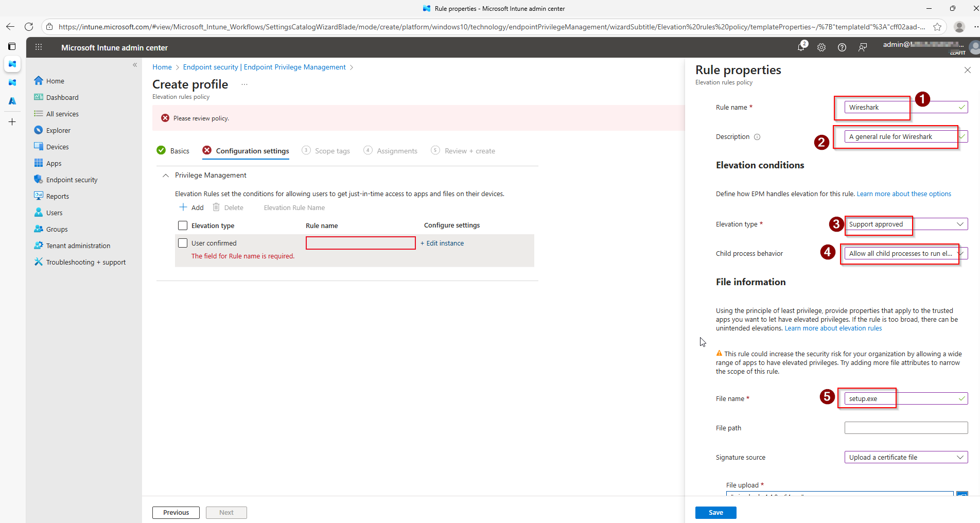
Task: Select the Configuration settings step tab
Action: click(x=246, y=151)
